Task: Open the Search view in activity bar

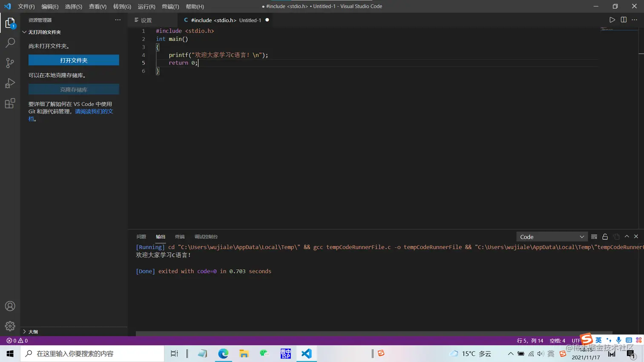Action: [x=10, y=43]
